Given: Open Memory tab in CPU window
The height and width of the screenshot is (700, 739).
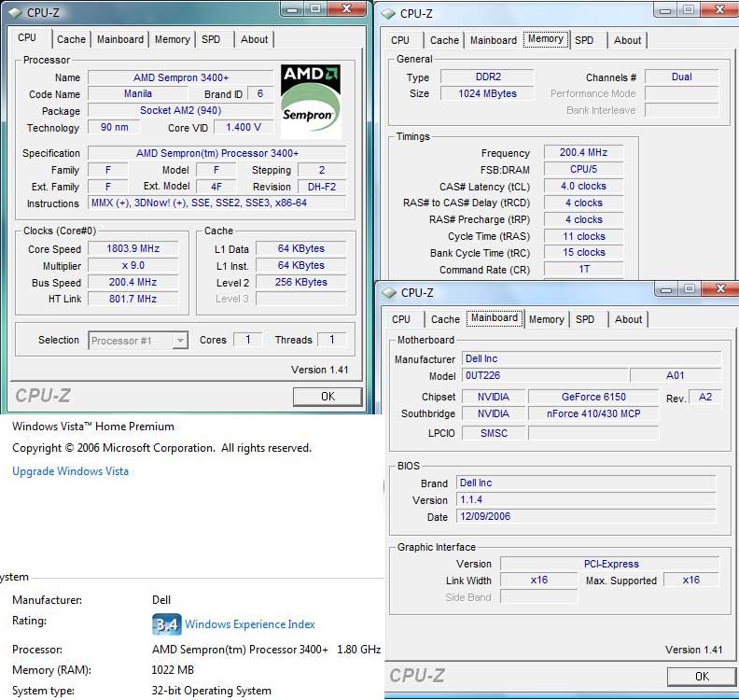Looking at the screenshot, I should click(172, 39).
